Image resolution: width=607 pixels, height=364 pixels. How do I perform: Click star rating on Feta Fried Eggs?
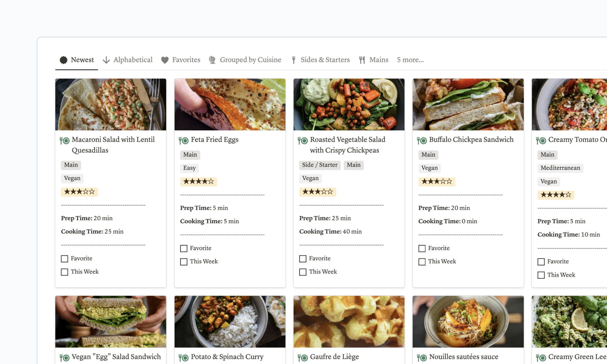point(198,182)
